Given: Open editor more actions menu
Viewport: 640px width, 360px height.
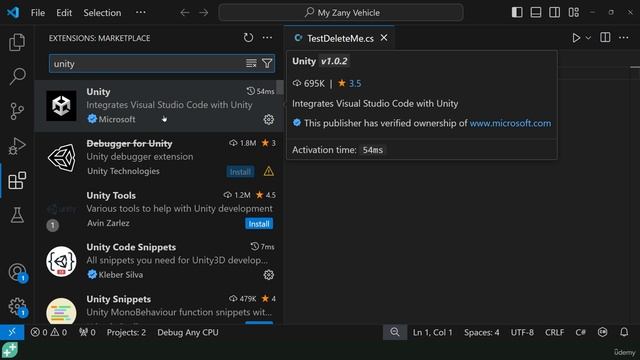Looking at the screenshot, I should (624, 38).
